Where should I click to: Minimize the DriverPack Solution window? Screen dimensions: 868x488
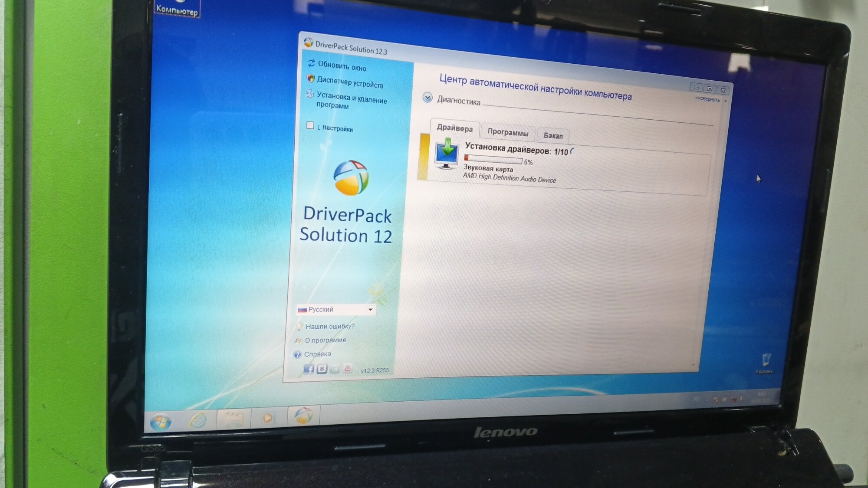(696, 88)
